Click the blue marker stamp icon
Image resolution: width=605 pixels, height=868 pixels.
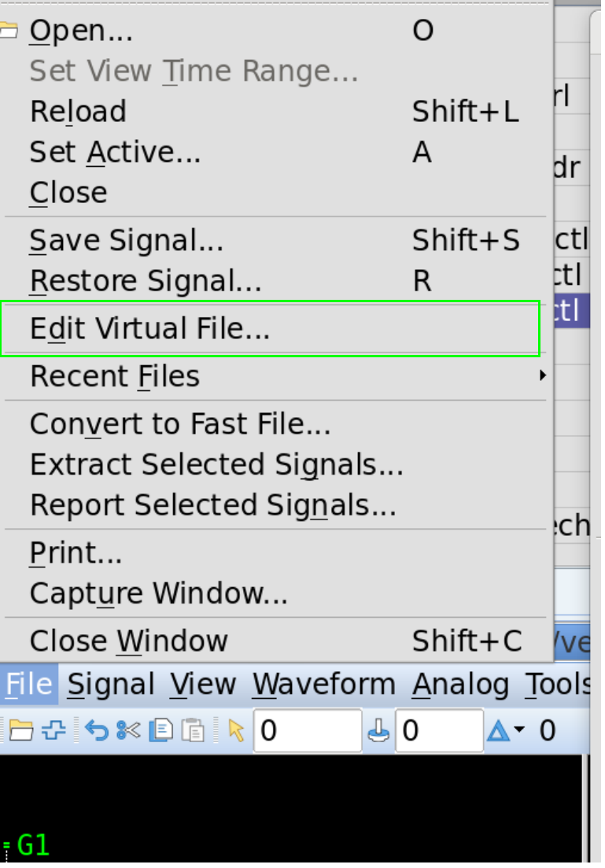[378, 731]
